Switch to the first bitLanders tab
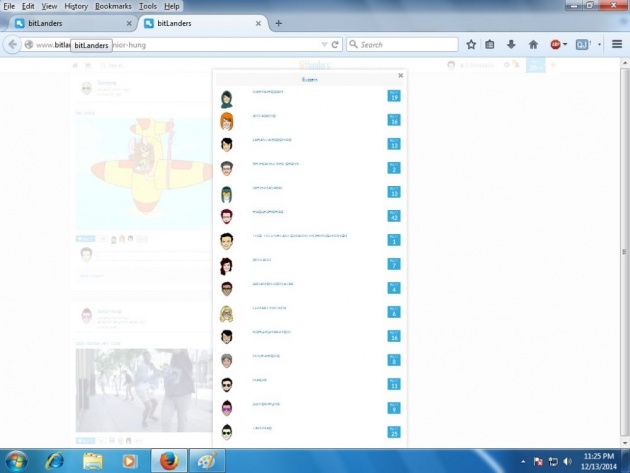Viewport: 630px width, 473px height. pos(70,23)
